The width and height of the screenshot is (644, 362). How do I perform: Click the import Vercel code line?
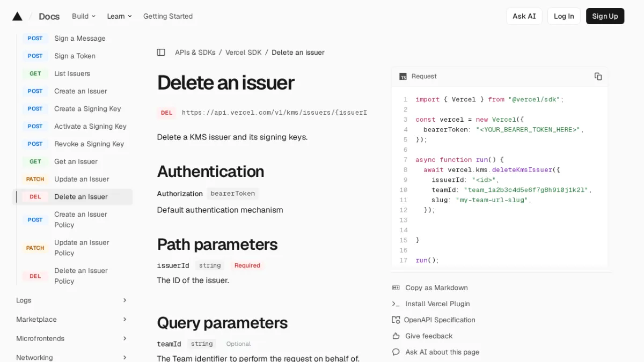489,100
